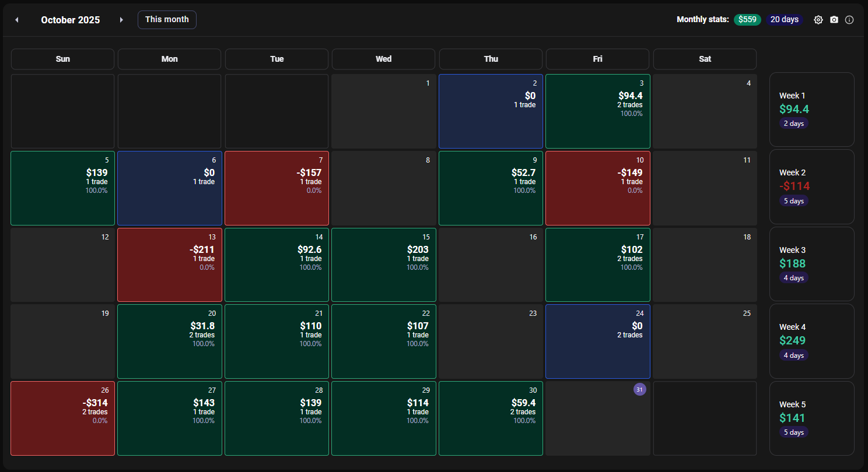Open October 24 day with $0
The height and width of the screenshot is (472, 868).
(597, 341)
